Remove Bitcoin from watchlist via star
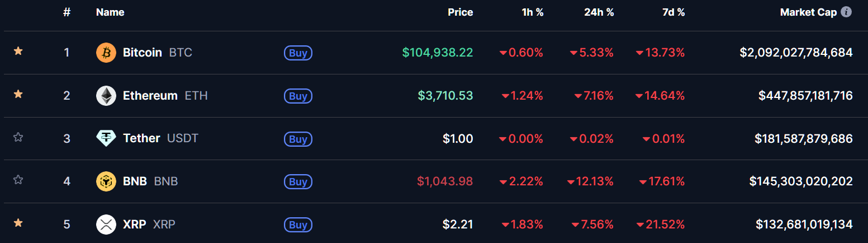Image resolution: width=868 pixels, height=243 pixels. (x=18, y=52)
